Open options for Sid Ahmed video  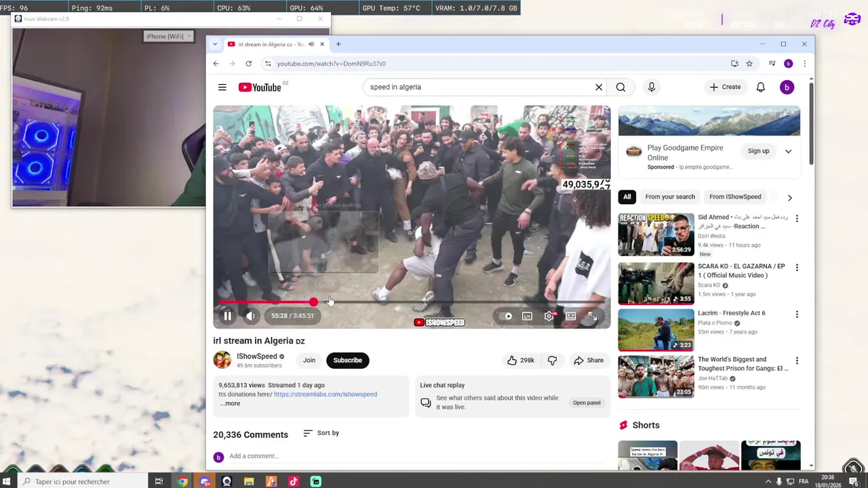(x=797, y=218)
